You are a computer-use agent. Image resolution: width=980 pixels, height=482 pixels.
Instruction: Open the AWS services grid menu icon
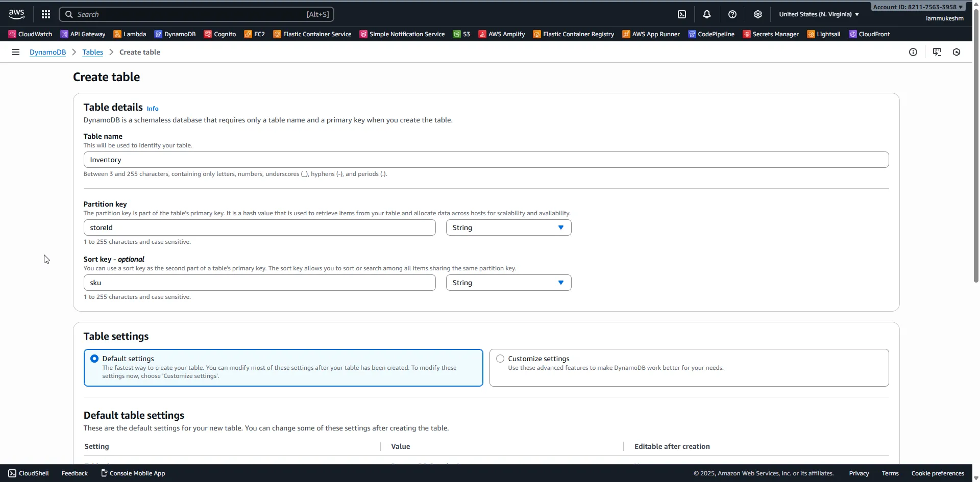tap(46, 14)
